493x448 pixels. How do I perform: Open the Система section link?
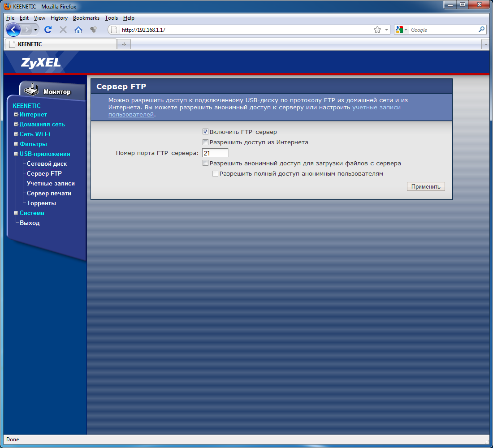[x=32, y=213]
